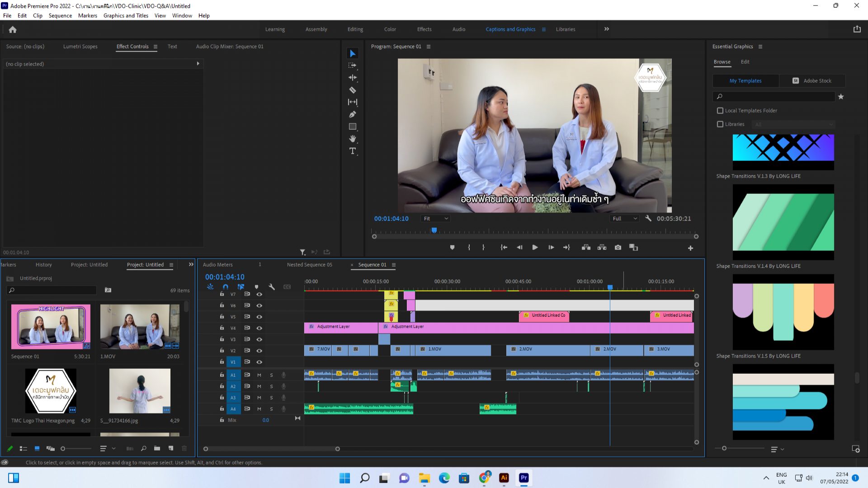Toggle V2 track visibility eye

[259, 351]
